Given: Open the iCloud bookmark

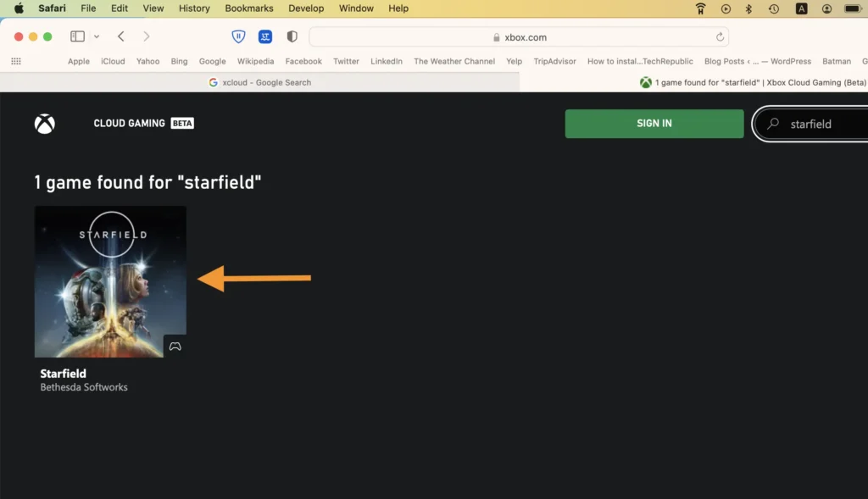Looking at the screenshot, I should click(x=113, y=61).
